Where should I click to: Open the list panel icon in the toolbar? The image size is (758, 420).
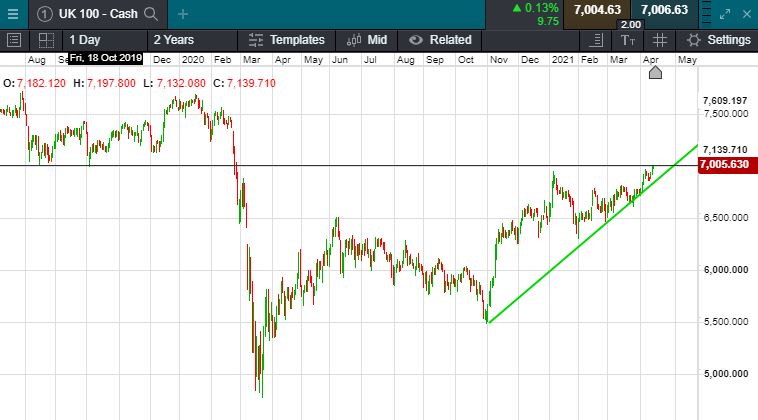13,40
